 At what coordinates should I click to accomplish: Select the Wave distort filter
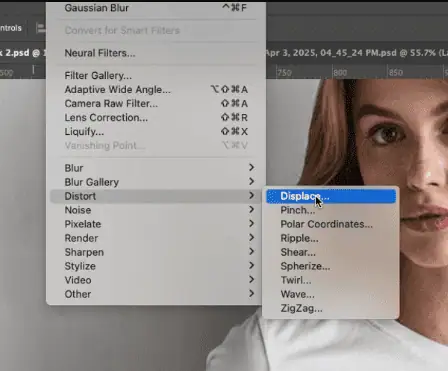(331, 294)
